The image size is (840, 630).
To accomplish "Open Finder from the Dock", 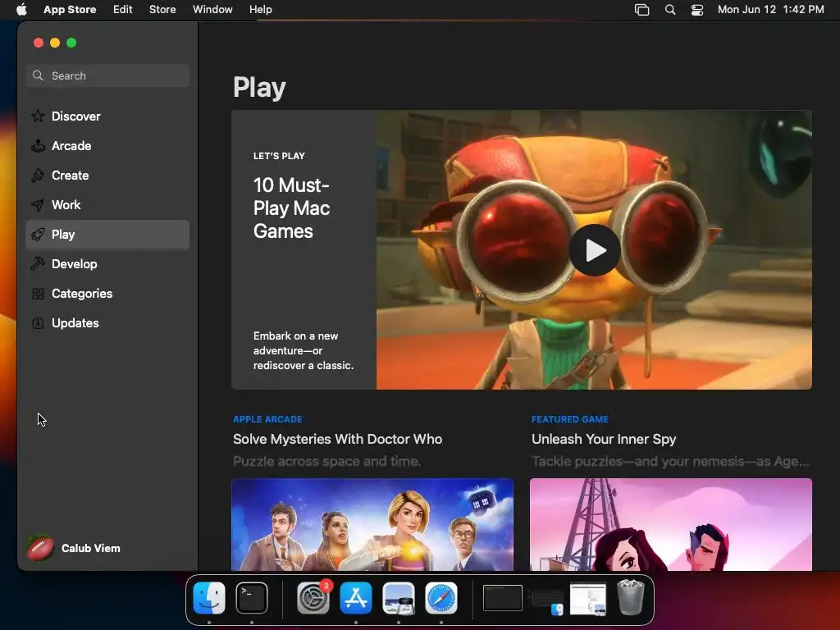I will point(209,598).
